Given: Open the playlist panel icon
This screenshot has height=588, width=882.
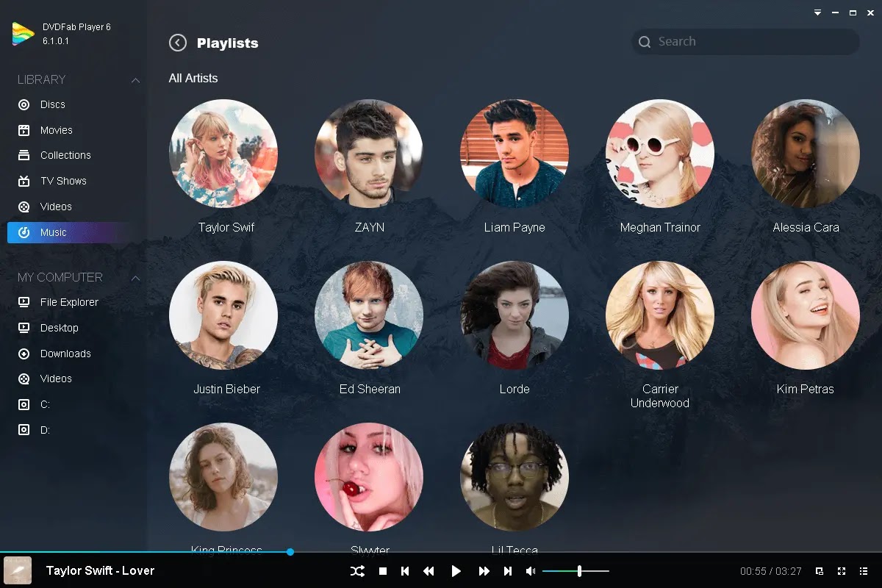Looking at the screenshot, I should [864, 571].
